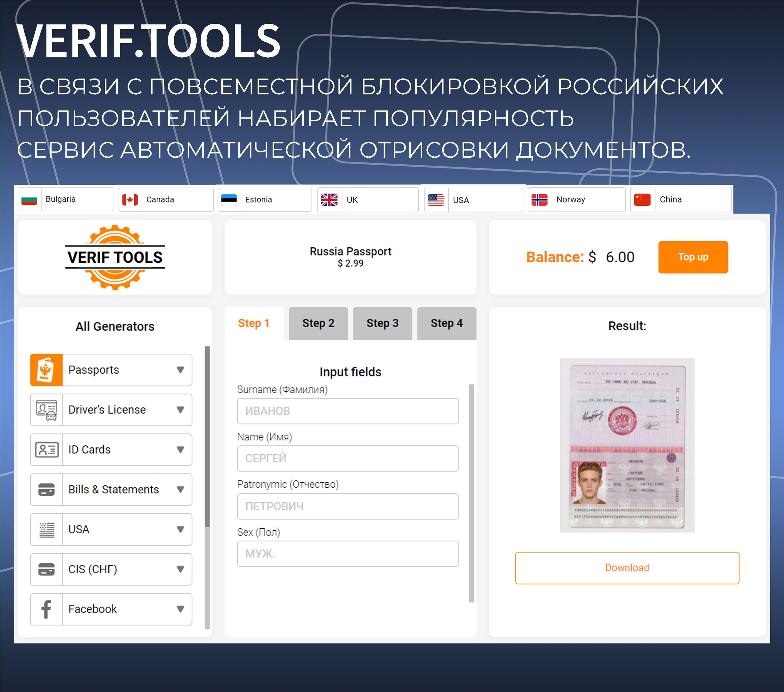Click the CIS (СНГ) card icon
This screenshot has width=784, height=692.
(x=46, y=569)
